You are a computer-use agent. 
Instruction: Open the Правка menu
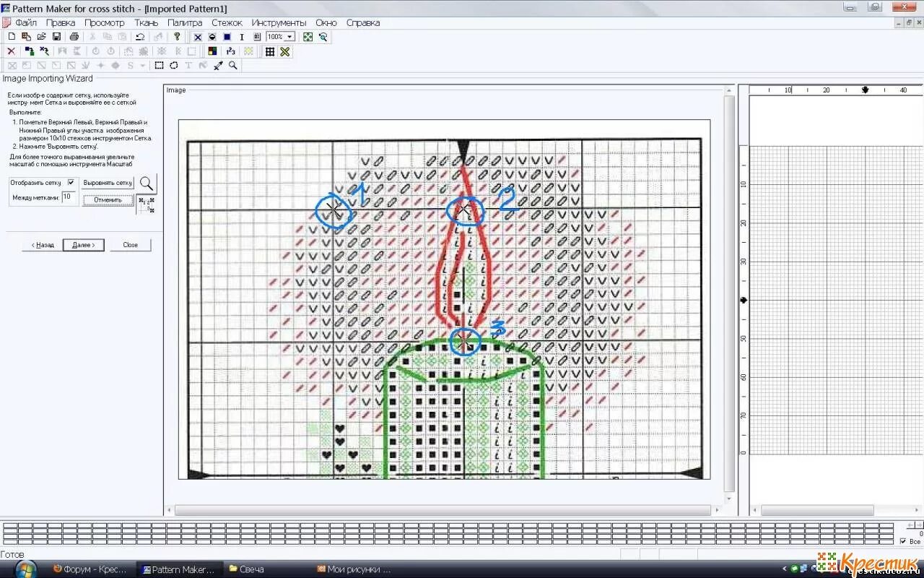coord(61,22)
